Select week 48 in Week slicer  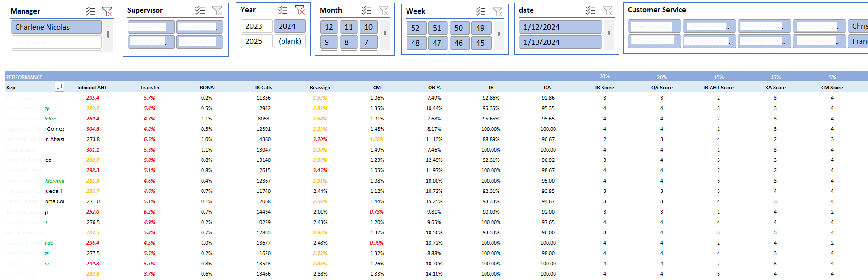pos(416,43)
